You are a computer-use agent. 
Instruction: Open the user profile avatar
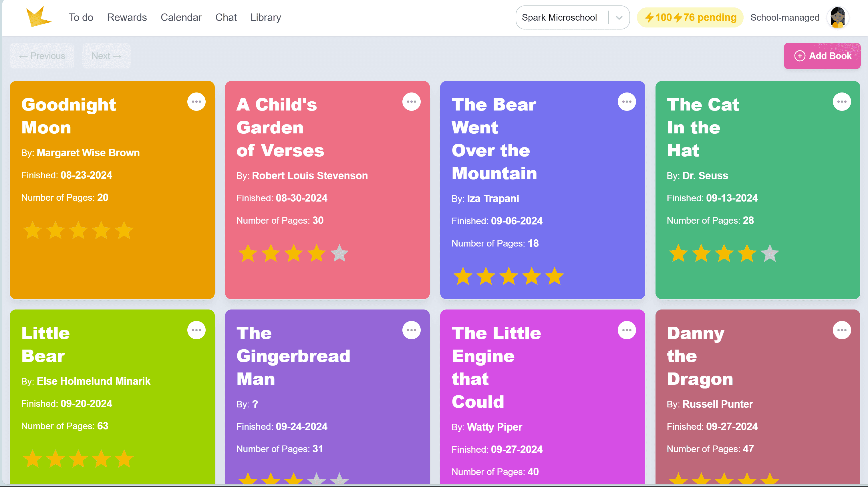838,17
